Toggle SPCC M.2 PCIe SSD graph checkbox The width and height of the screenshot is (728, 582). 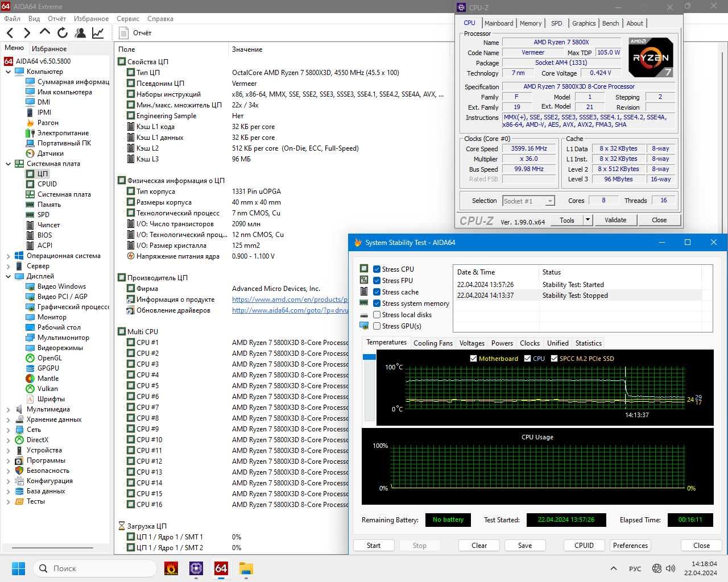(554, 359)
